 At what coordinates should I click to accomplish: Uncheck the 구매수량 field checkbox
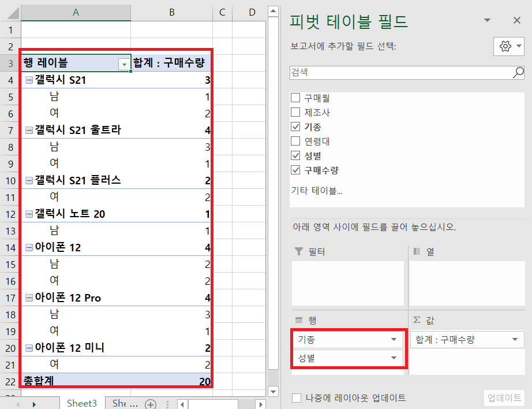click(x=295, y=170)
